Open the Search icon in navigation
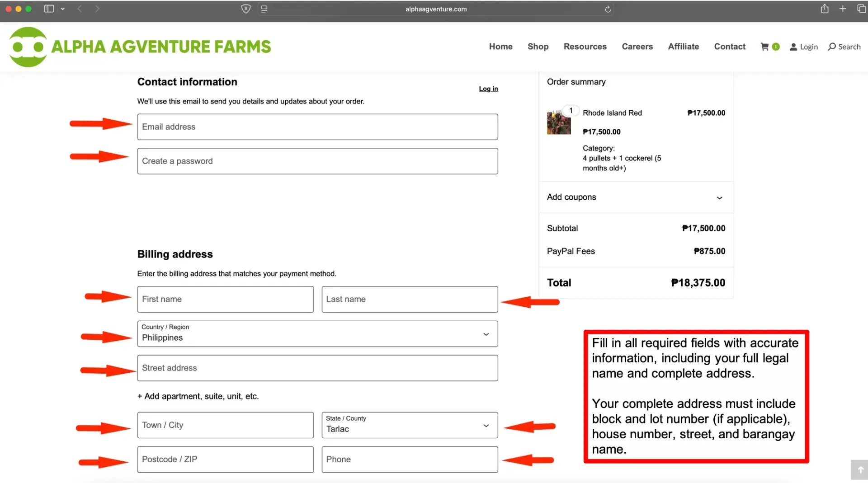Viewport: 868px width, 483px height. [844, 47]
